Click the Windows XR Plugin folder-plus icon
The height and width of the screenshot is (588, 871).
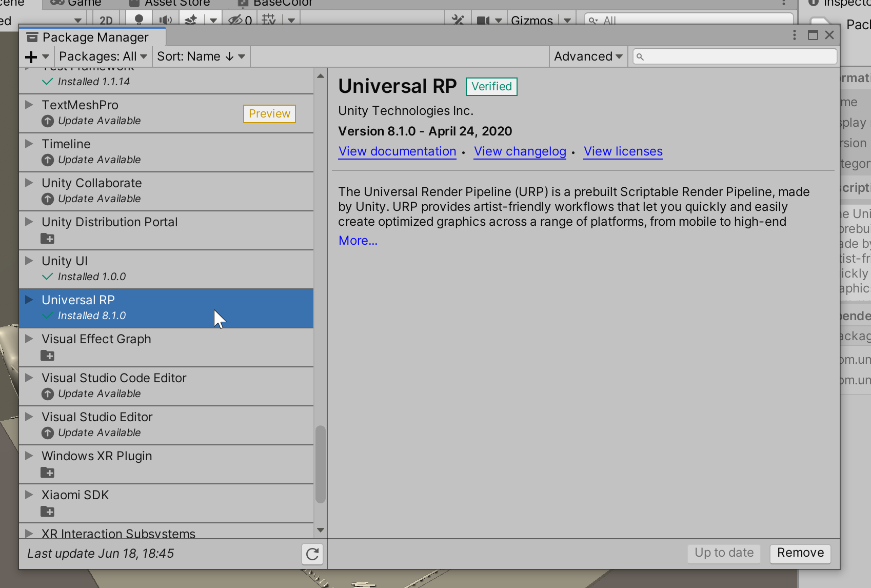[48, 473]
